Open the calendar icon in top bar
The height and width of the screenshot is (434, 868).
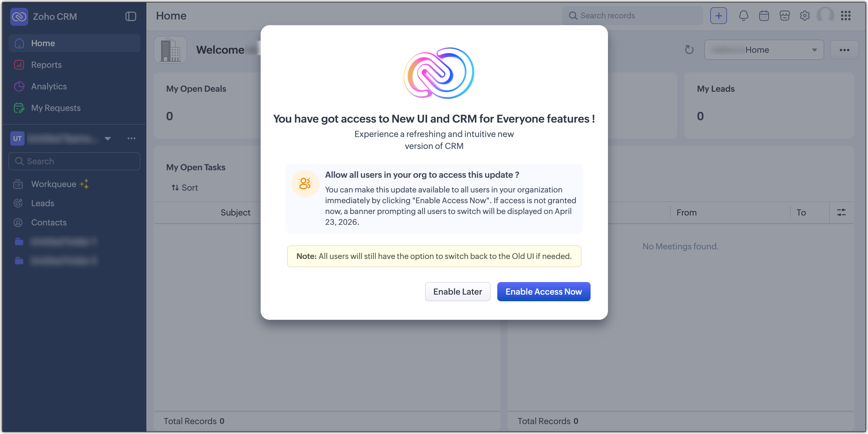(x=764, y=16)
